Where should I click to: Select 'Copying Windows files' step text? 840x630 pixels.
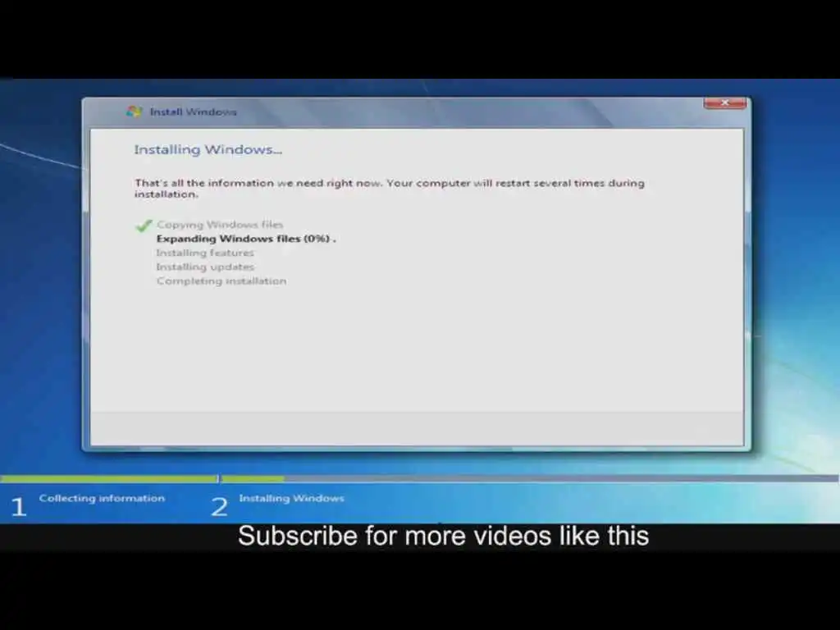pyautogui.click(x=220, y=225)
